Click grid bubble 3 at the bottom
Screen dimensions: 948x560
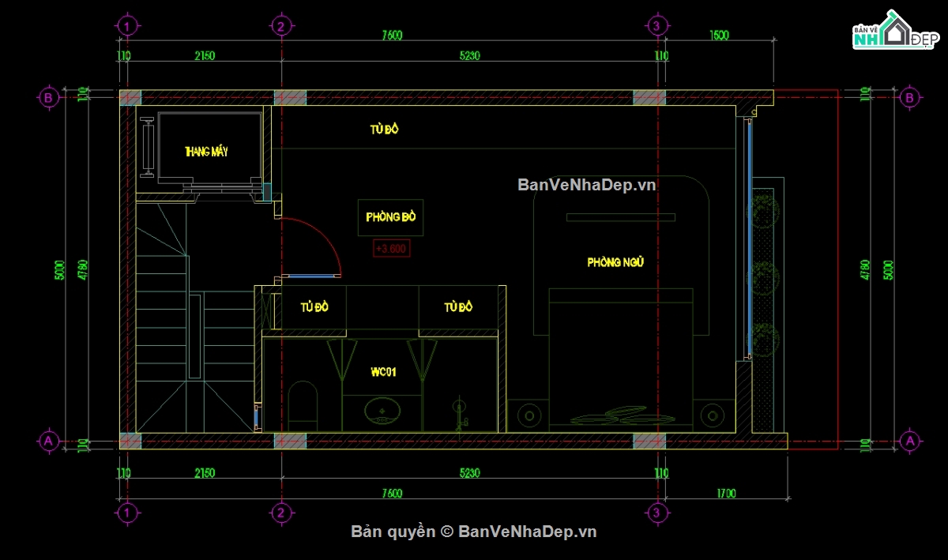[656, 513]
